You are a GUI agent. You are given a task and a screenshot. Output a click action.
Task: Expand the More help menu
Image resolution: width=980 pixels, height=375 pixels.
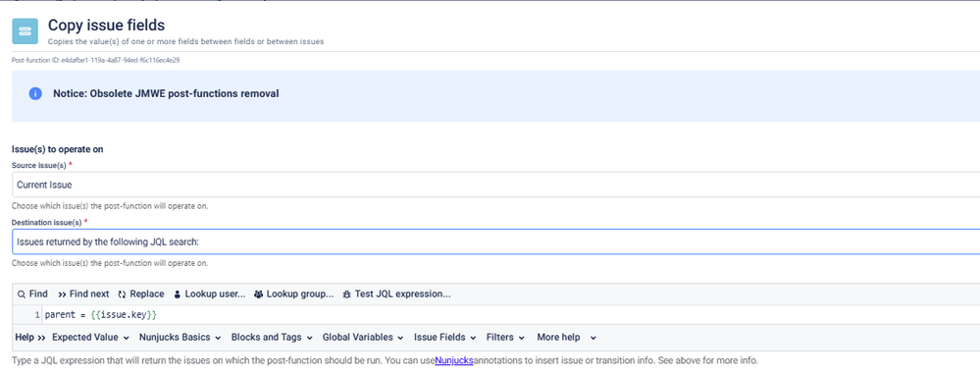click(566, 338)
